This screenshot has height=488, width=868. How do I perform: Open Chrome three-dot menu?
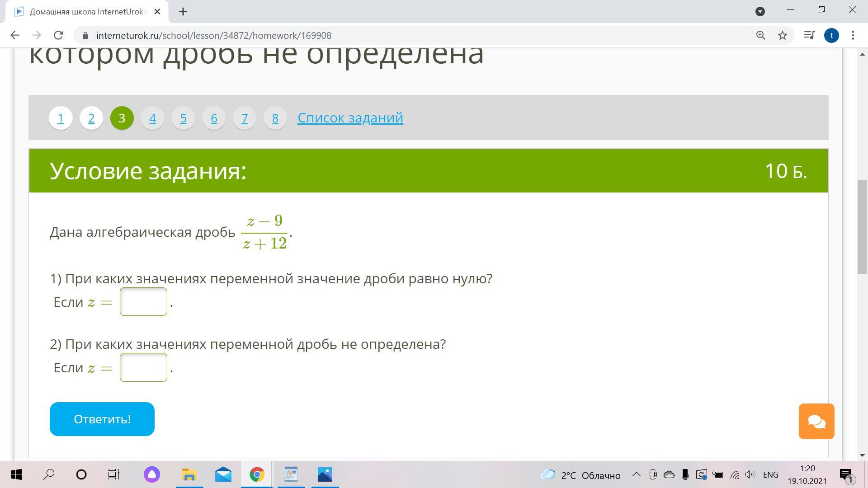coord(853,35)
